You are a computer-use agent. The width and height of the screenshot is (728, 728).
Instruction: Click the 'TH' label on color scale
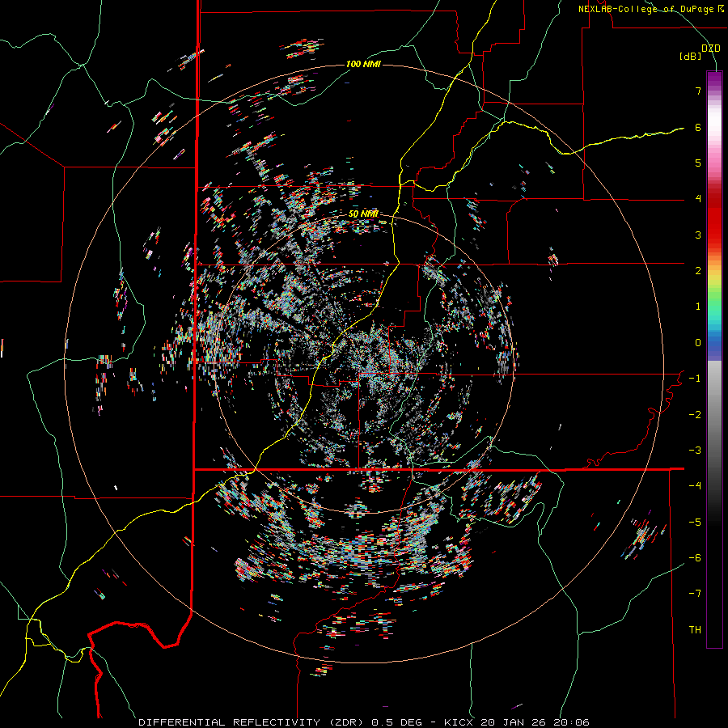[695, 630]
